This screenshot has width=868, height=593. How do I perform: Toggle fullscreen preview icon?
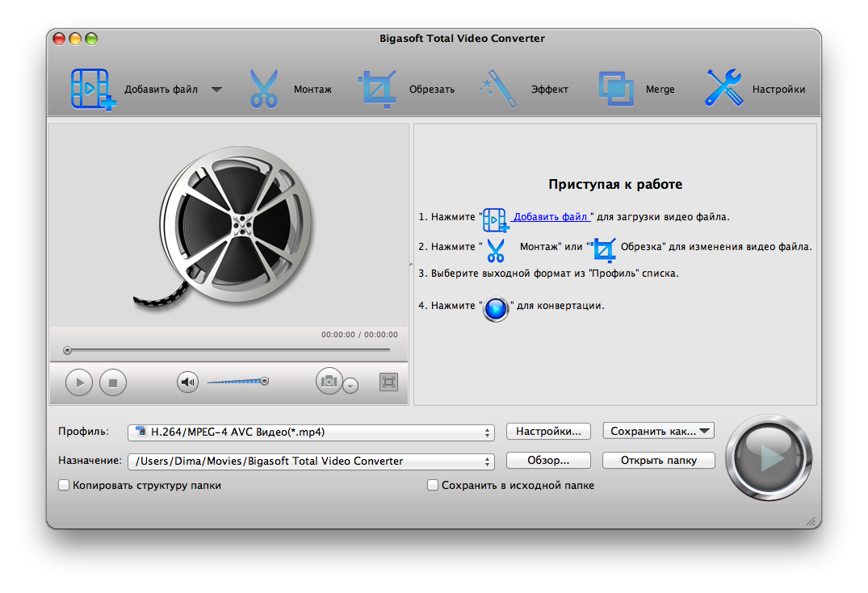388,382
